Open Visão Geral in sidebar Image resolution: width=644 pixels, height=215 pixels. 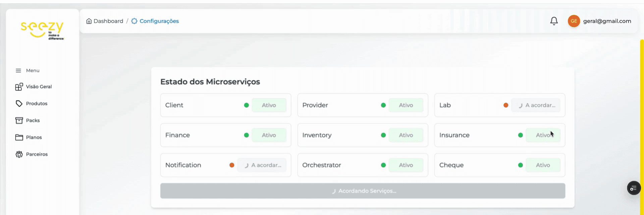coord(39,87)
